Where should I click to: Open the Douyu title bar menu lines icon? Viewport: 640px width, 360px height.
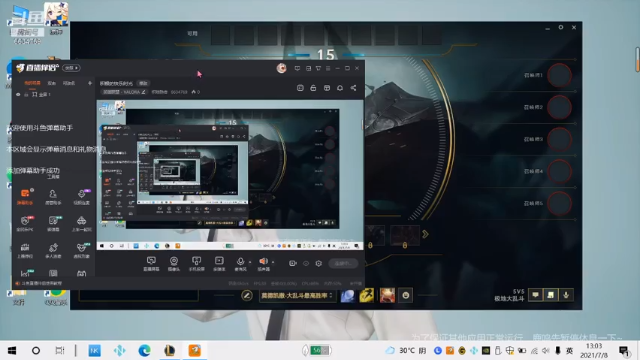pyautogui.click(x=328, y=68)
